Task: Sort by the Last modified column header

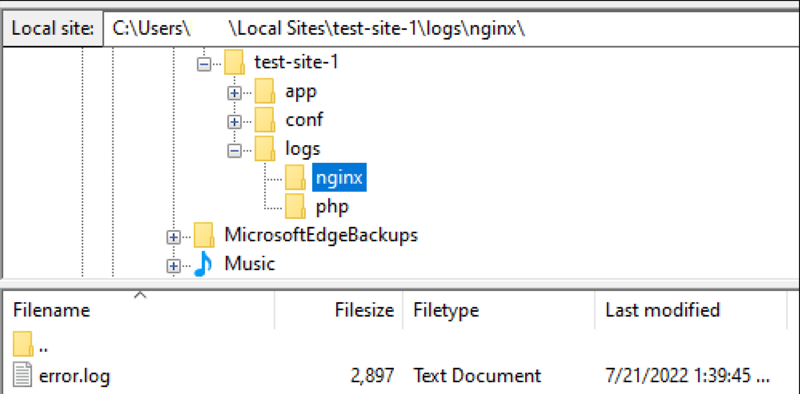Action: pos(691,310)
